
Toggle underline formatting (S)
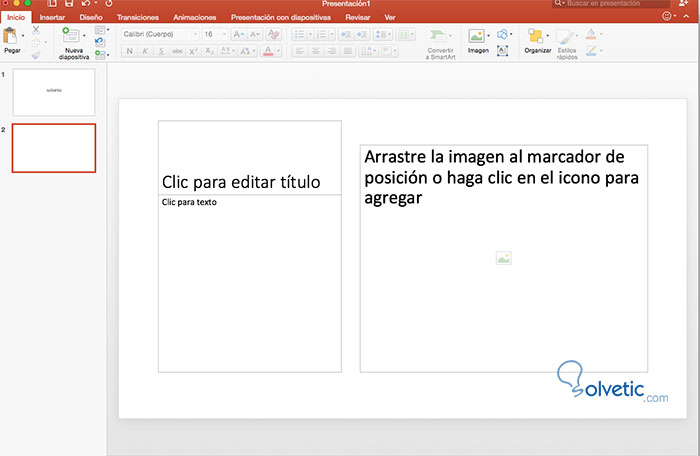pos(161,50)
